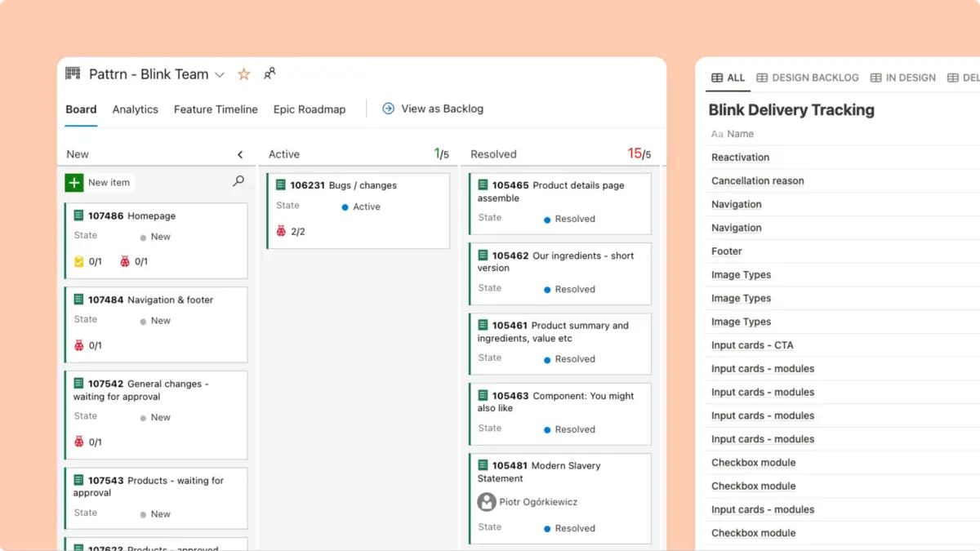Click the Blink Delivery Tracking title

791,110
